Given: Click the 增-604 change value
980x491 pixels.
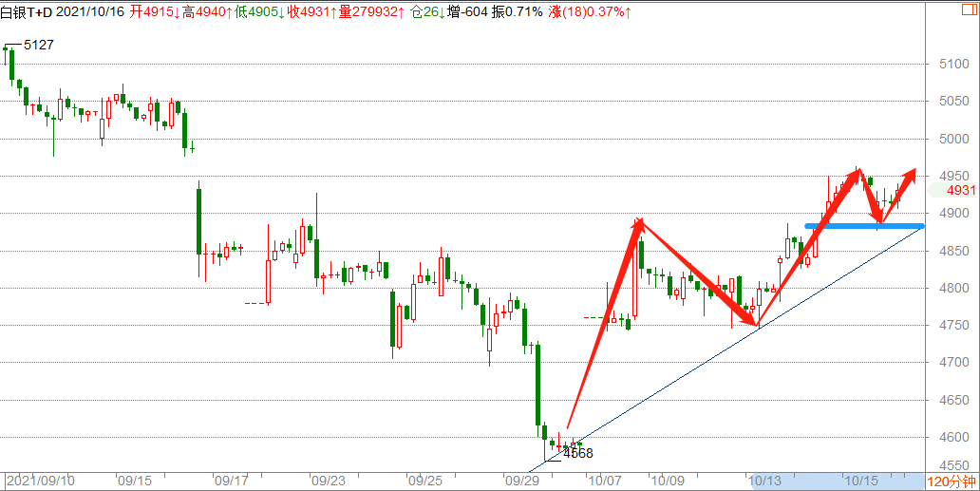Looking at the screenshot, I should pyautogui.click(x=467, y=10).
